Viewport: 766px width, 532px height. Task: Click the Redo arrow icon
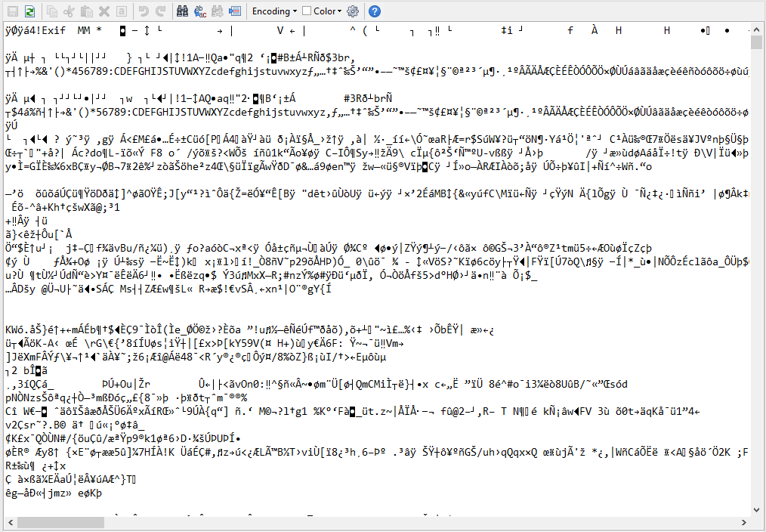[159, 11]
